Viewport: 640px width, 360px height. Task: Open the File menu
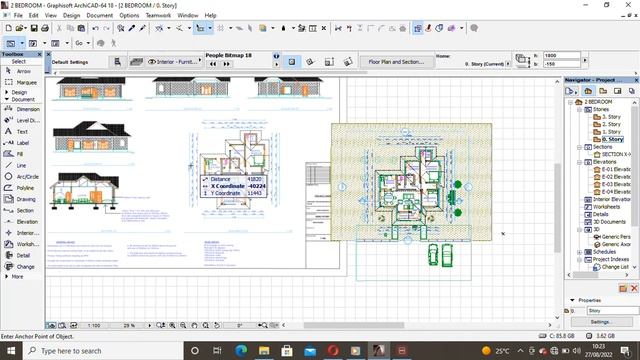pos(18,15)
